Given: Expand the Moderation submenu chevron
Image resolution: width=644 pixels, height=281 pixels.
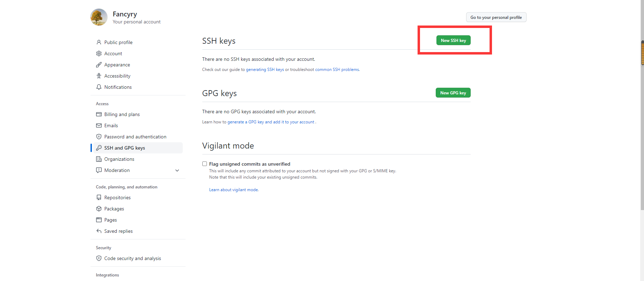Looking at the screenshot, I should pyautogui.click(x=177, y=171).
